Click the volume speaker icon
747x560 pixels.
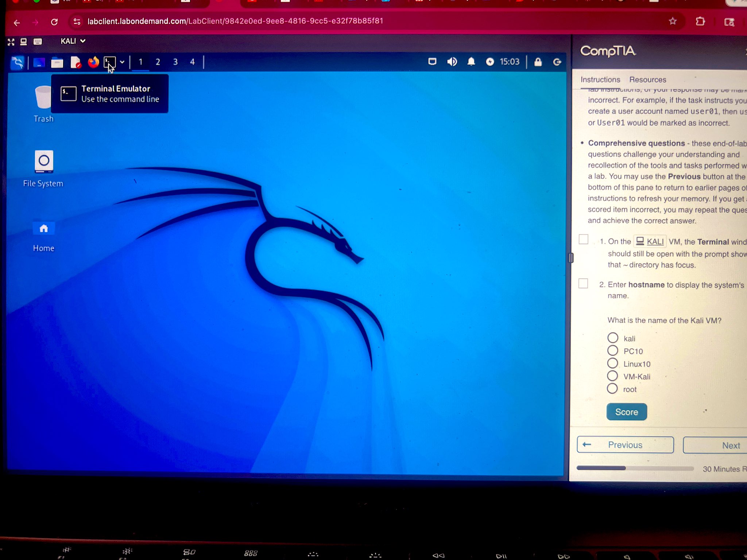point(452,62)
